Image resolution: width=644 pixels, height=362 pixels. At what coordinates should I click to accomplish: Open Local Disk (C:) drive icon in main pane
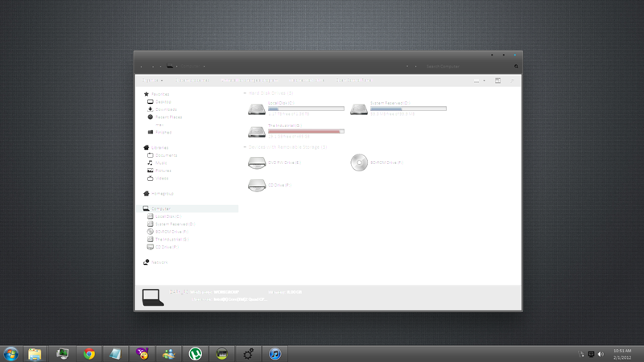click(x=257, y=109)
